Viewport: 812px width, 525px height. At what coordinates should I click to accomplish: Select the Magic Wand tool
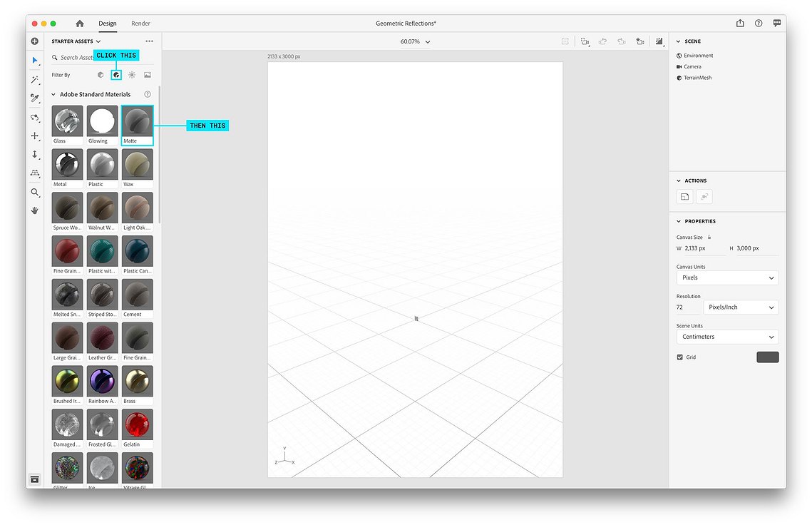point(35,79)
